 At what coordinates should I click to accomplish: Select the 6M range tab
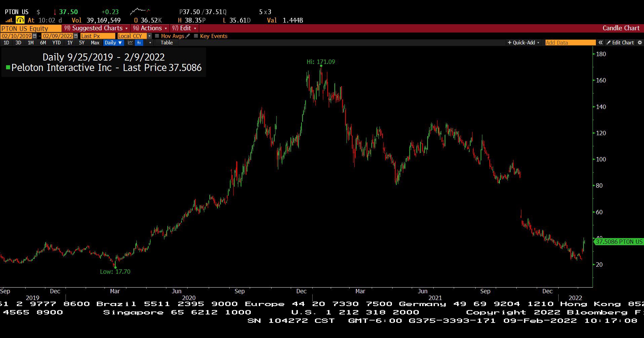43,43
